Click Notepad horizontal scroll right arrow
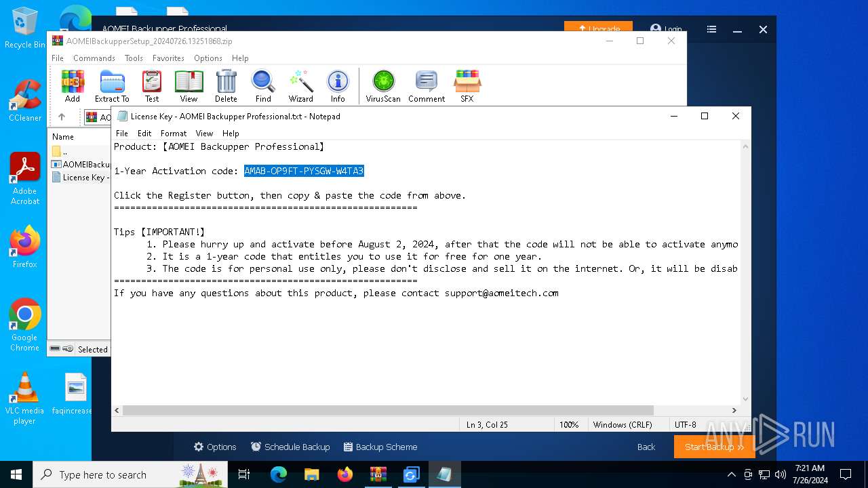This screenshot has height=488, width=868. (x=734, y=410)
